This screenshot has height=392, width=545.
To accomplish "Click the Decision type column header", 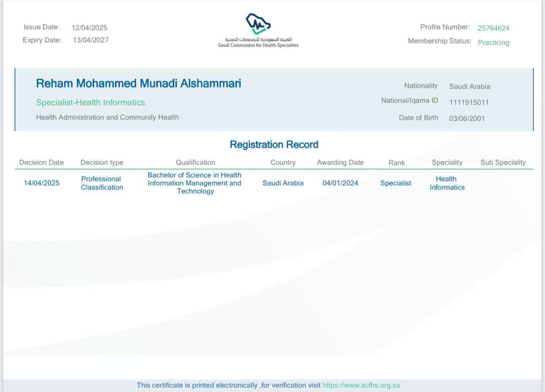I will pos(102,162).
